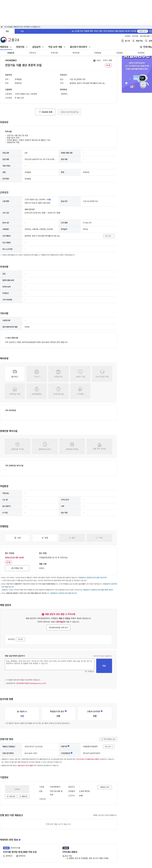Open the 글자·화면 설정 dropdown
This screenshot has height=868, width=152.
(146, 36)
